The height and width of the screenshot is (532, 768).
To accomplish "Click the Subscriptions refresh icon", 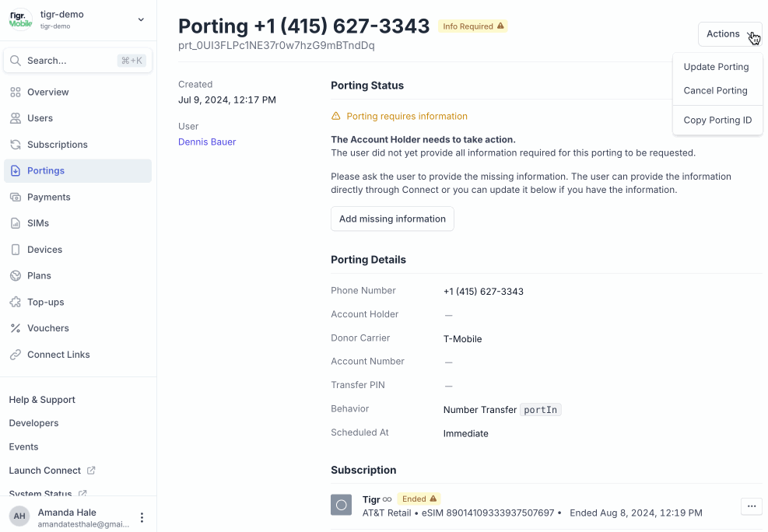I will click(16, 145).
